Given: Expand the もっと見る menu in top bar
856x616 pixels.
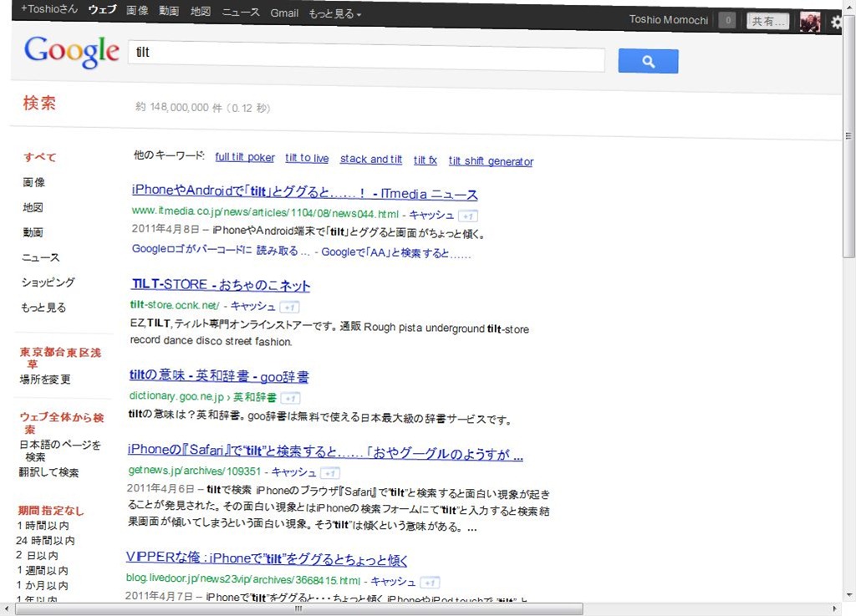Looking at the screenshot, I should (334, 13).
